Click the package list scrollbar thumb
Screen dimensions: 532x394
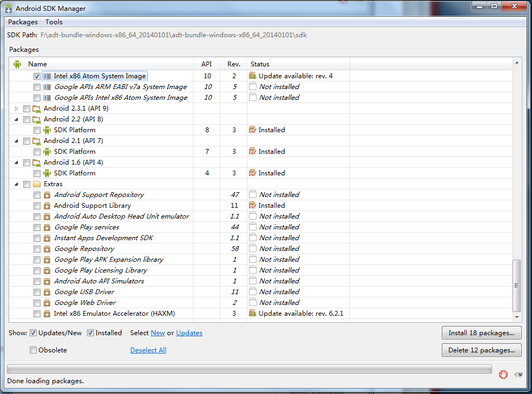(517, 286)
